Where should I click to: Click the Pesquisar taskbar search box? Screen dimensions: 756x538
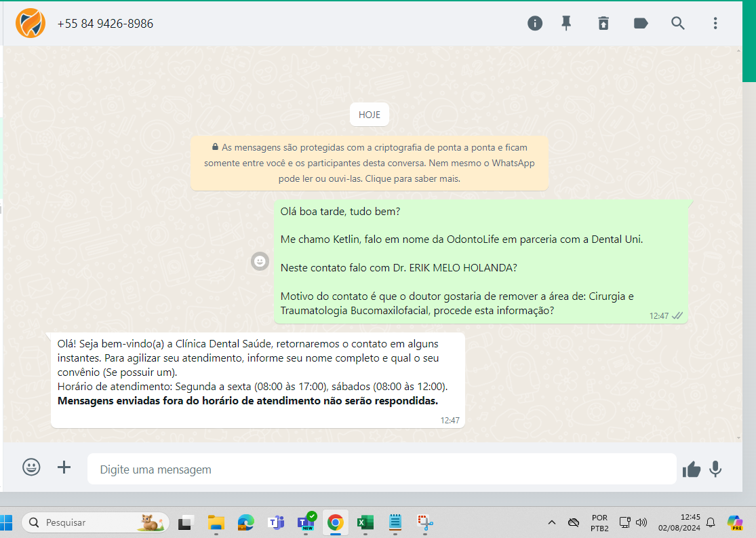pos(96,522)
